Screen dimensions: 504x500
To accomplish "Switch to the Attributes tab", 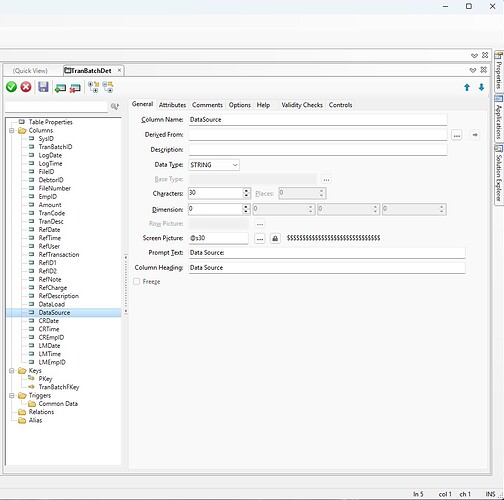I will pyautogui.click(x=172, y=105).
